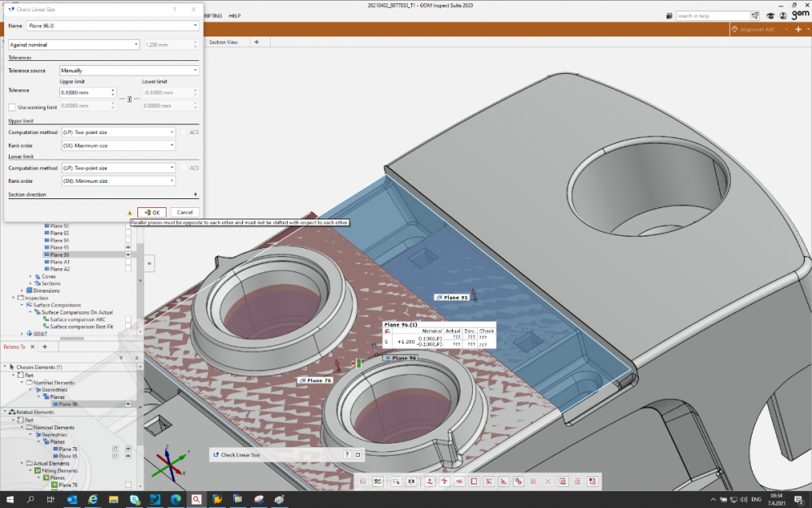The height and width of the screenshot is (508, 812).
Task: Toggle visibility checkbox for Plane A1
Action: pos(128,262)
